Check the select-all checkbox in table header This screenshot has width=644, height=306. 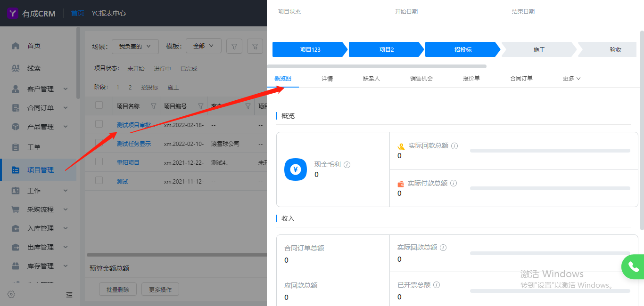click(99, 105)
